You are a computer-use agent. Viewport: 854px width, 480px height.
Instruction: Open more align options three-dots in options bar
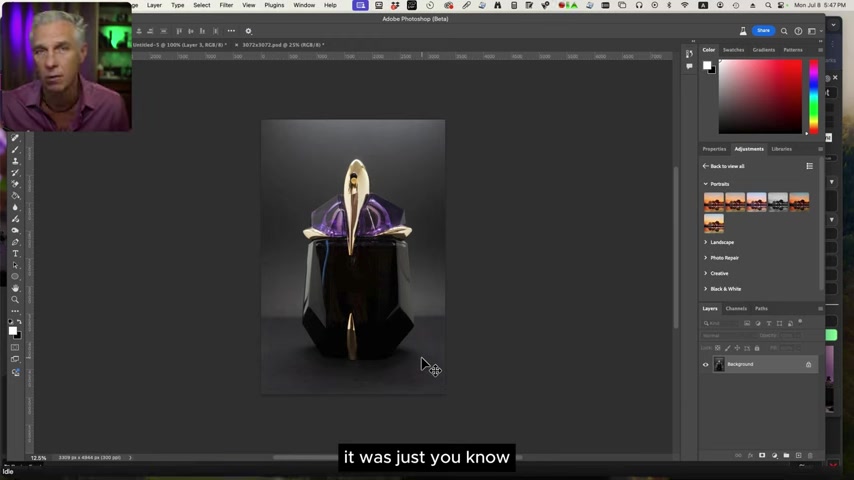pos(231,31)
